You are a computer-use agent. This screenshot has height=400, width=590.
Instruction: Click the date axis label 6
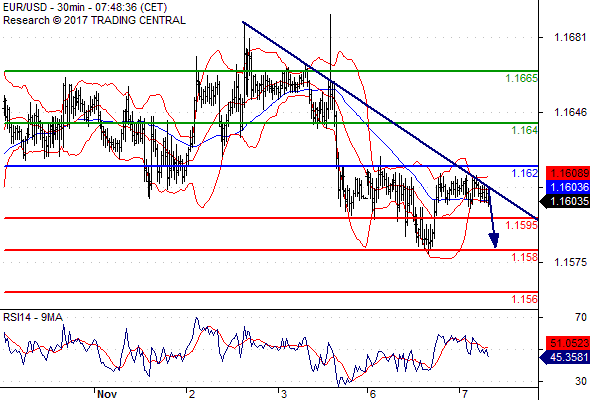[373, 394]
